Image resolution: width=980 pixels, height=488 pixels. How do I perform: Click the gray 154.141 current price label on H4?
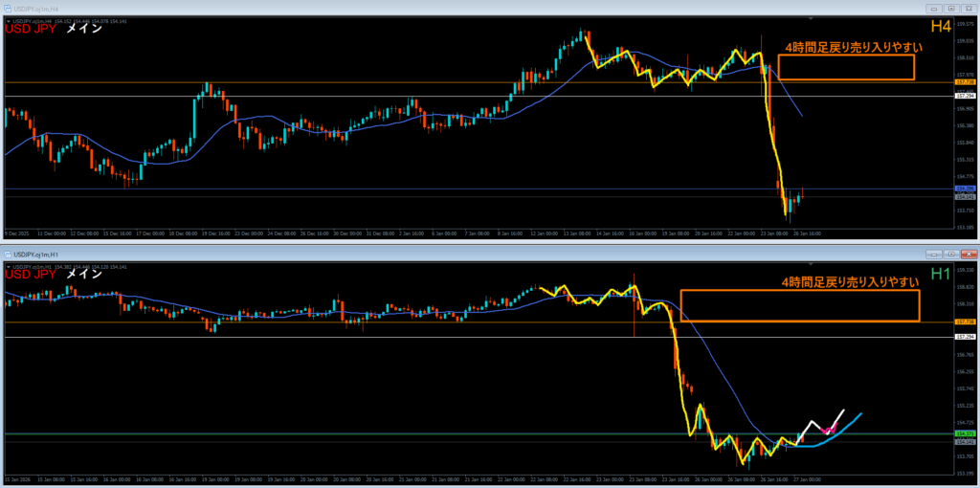pyautogui.click(x=966, y=196)
